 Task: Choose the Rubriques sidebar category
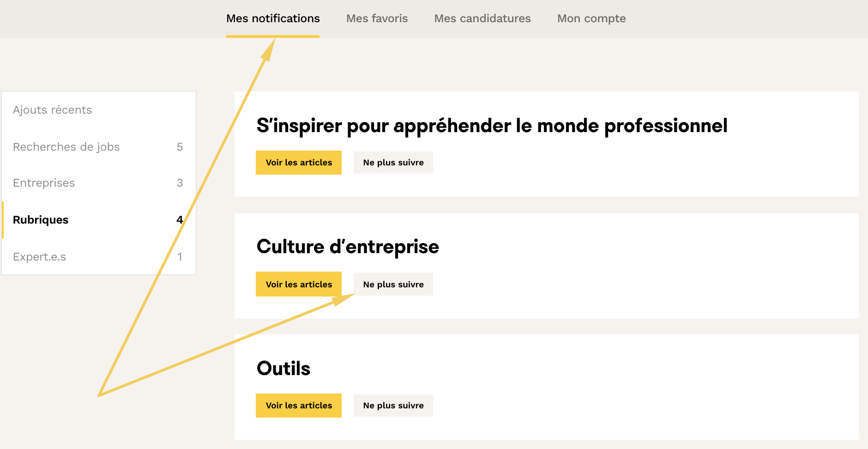coord(41,220)
